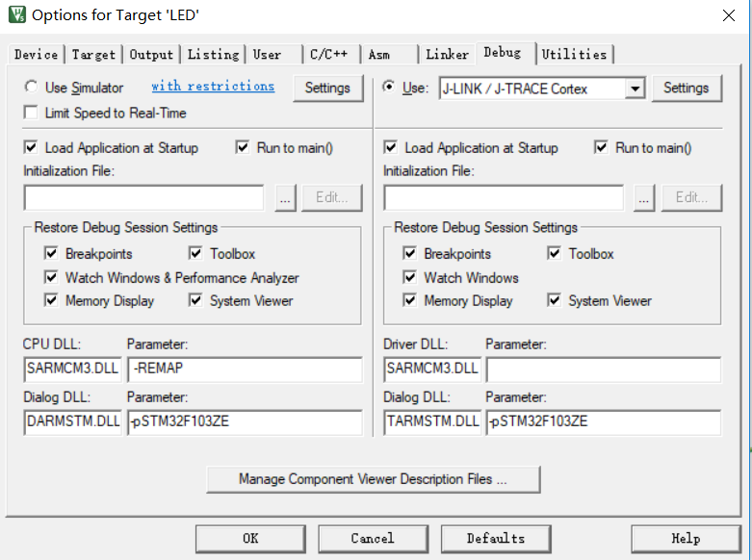Browse for J-LINK initialization file
Screen dimensions: 752x560
(x=644, y=197)
